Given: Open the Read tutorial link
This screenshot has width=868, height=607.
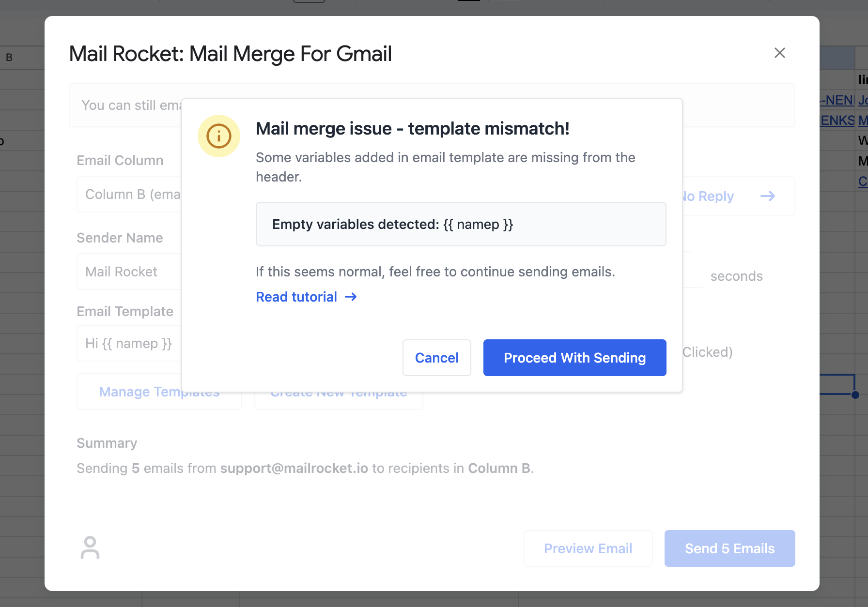Looking at the screenshot, I should point(296,297).
